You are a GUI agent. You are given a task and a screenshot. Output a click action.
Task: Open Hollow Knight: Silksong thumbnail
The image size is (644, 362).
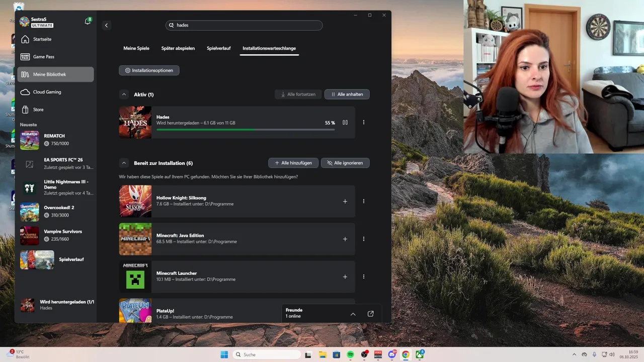click(x=135, y=201)
